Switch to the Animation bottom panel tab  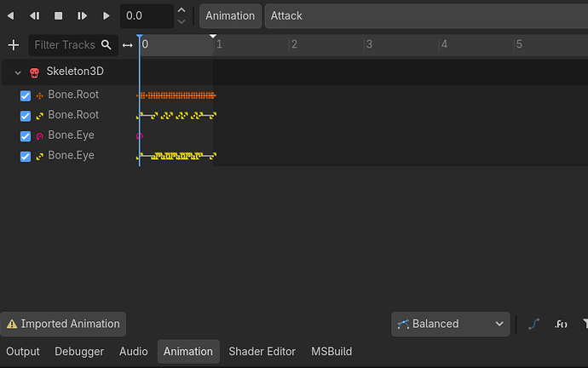click(x=188, y=352)
